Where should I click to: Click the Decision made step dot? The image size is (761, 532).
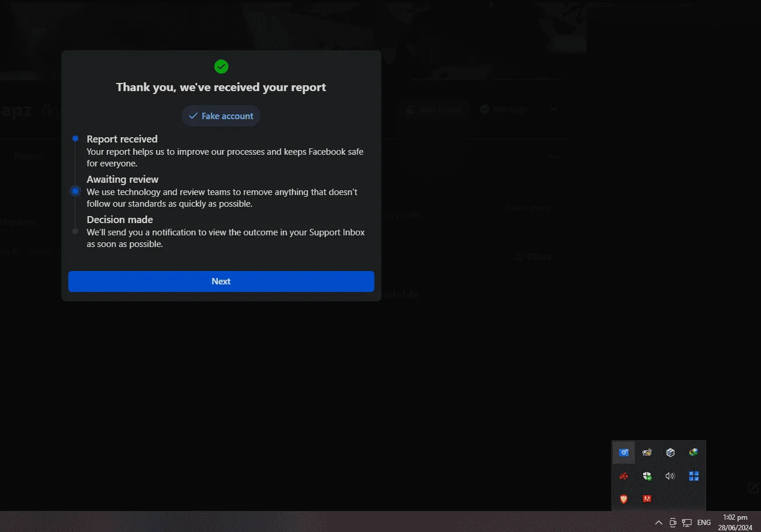click(75, 231)
